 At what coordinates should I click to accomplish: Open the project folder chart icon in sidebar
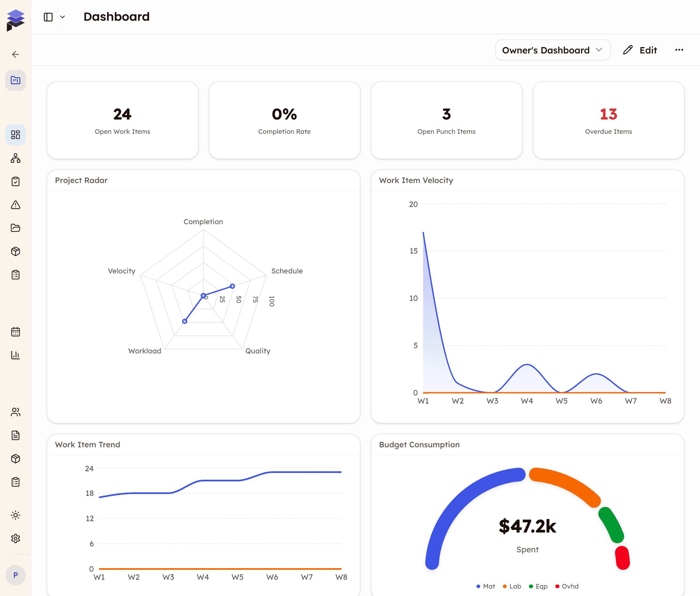point(16,80)
